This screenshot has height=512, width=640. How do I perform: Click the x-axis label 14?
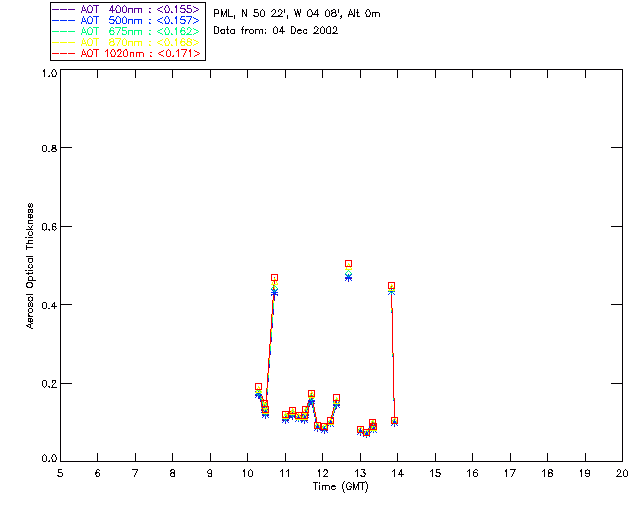(398, 473)
